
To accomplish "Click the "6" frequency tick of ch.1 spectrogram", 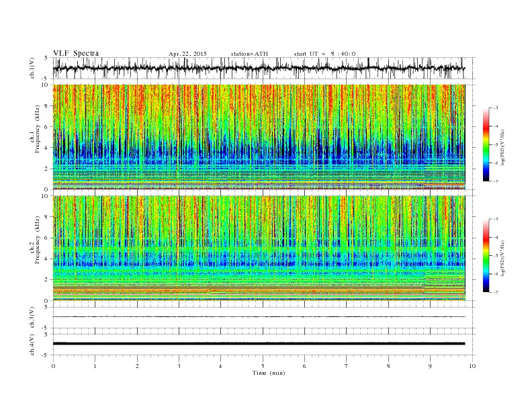I will [x=47, y=126].
